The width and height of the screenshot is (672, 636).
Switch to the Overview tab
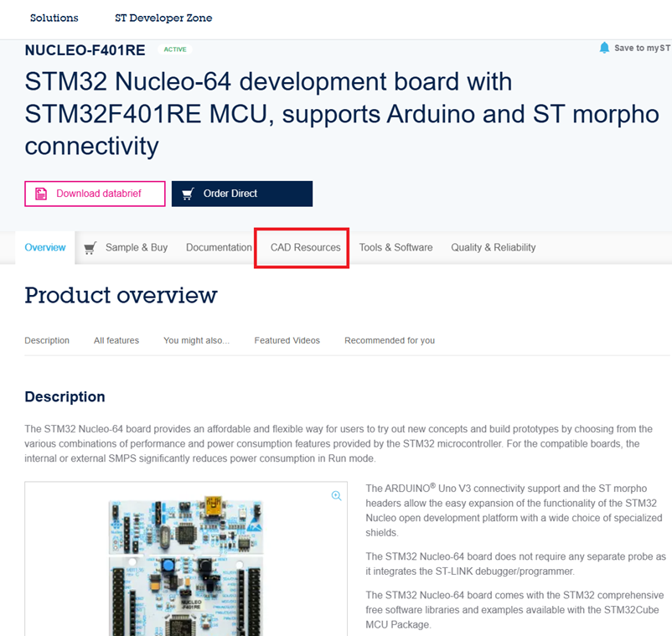pyautogui.click(x=45, y=248)
